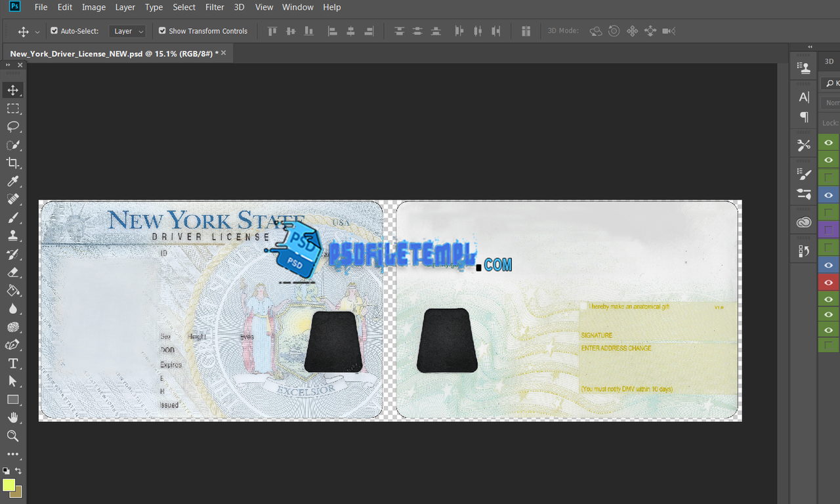
Task: Click Align horizontal centers in options bar
Action: (351, 31)
